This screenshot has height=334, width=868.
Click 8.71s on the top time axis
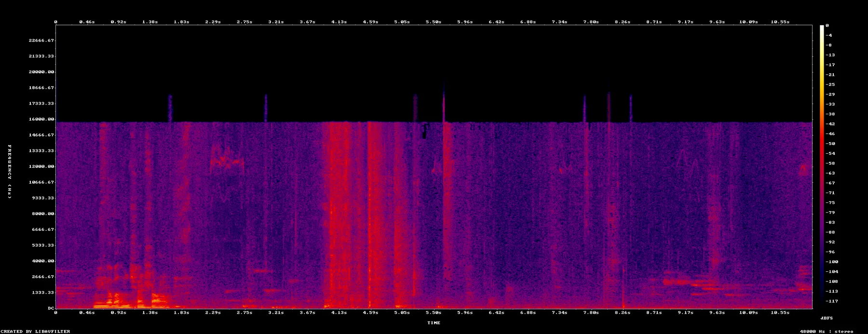coord(654,22)
